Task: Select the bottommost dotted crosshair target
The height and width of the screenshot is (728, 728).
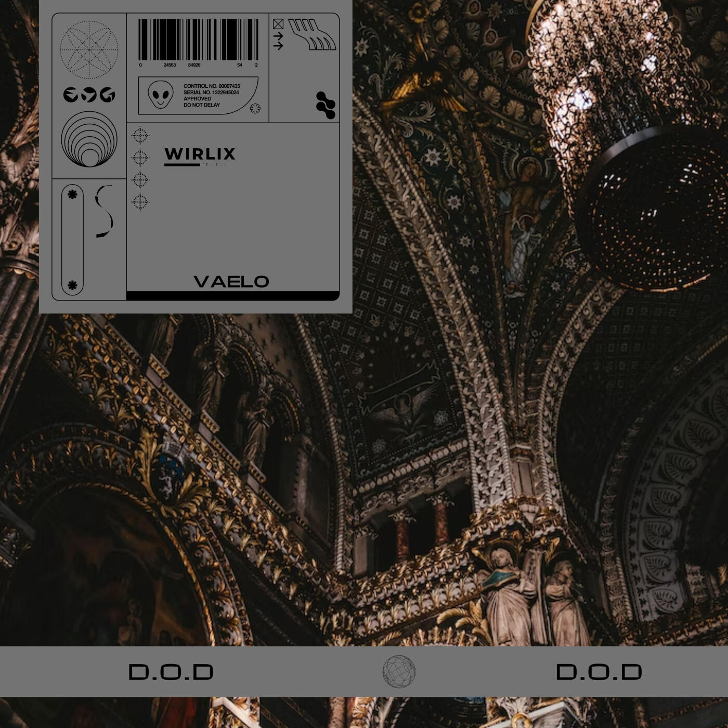Action: [140, 202]
